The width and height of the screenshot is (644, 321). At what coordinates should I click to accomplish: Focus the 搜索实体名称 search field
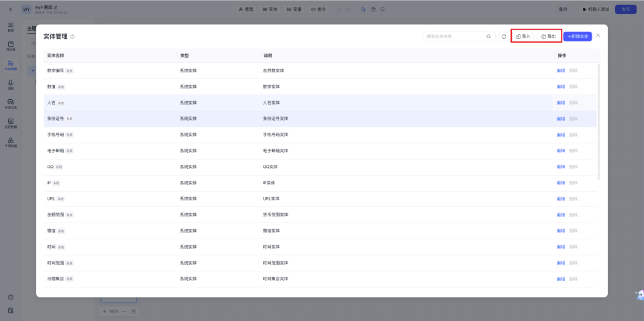point(453,36)
